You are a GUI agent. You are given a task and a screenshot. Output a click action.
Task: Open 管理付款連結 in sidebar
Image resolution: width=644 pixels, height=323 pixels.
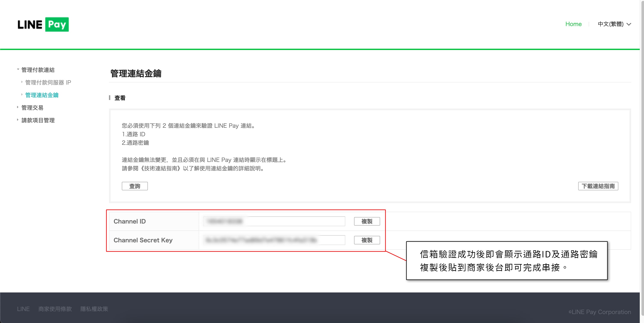(x=38, y=70)
